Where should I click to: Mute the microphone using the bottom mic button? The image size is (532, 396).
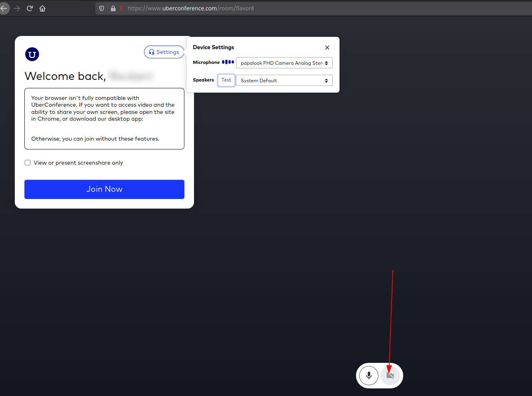[368, 376]
